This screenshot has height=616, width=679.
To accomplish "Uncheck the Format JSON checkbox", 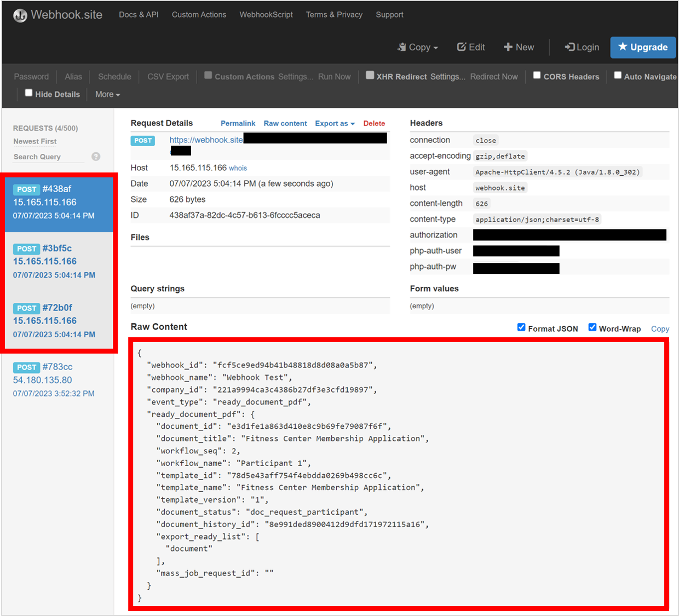I will [x=521, y=327].
